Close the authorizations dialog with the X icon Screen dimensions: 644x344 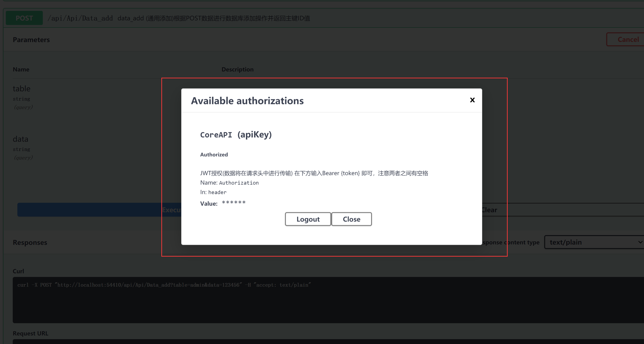472,100
